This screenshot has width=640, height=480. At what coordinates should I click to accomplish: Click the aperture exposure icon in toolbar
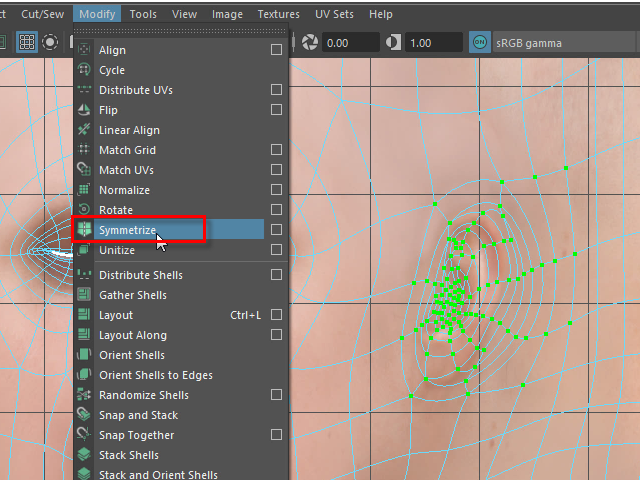click(310, 43)
